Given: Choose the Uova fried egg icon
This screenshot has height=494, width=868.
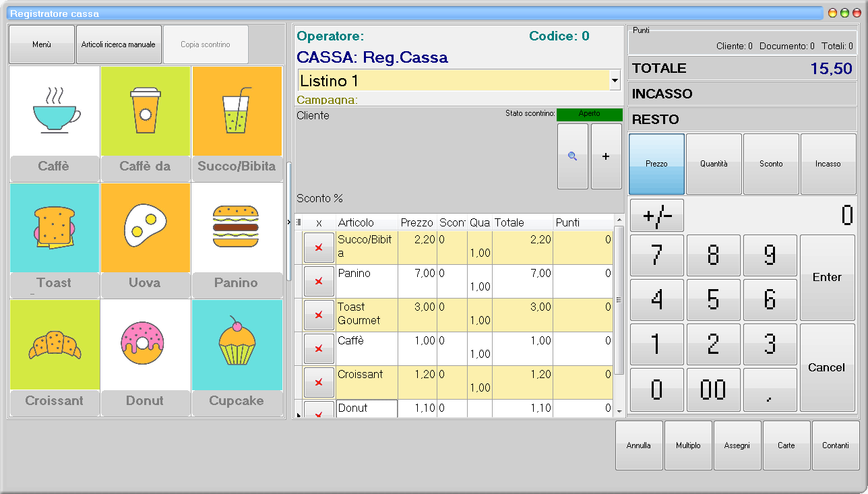Looking at the screenshot, I should click(x=145, y=227).
